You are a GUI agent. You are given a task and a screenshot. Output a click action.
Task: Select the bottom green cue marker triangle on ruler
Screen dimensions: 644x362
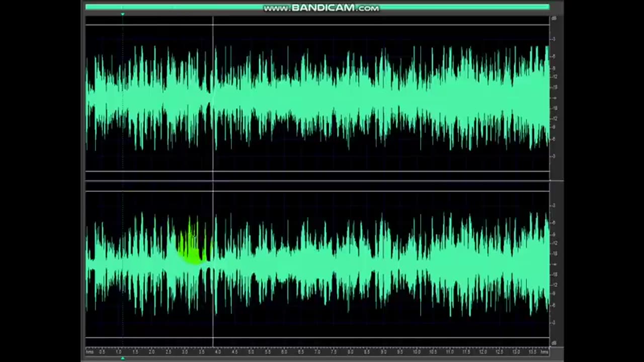[x=122, y=358]
